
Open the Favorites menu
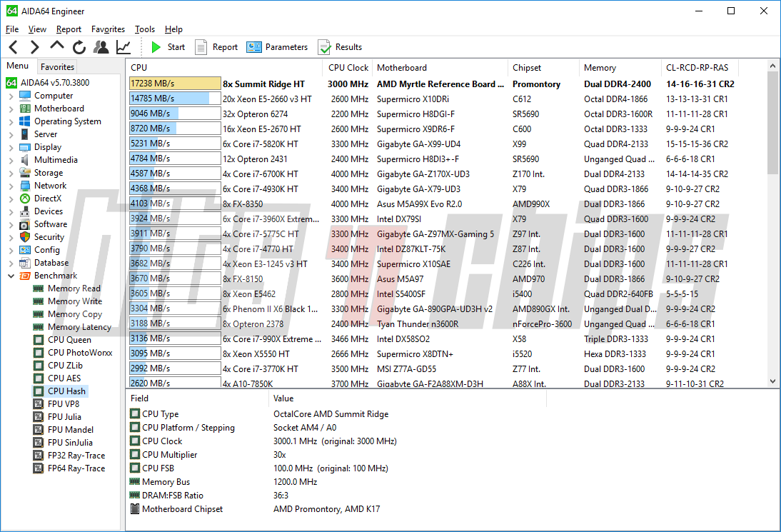coord(108,29)
